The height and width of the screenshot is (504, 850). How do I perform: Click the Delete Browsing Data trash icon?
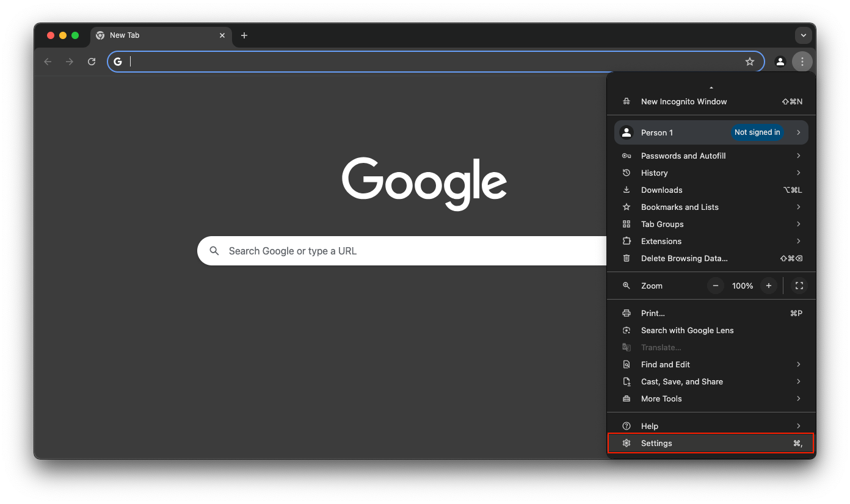coord(627,258)
